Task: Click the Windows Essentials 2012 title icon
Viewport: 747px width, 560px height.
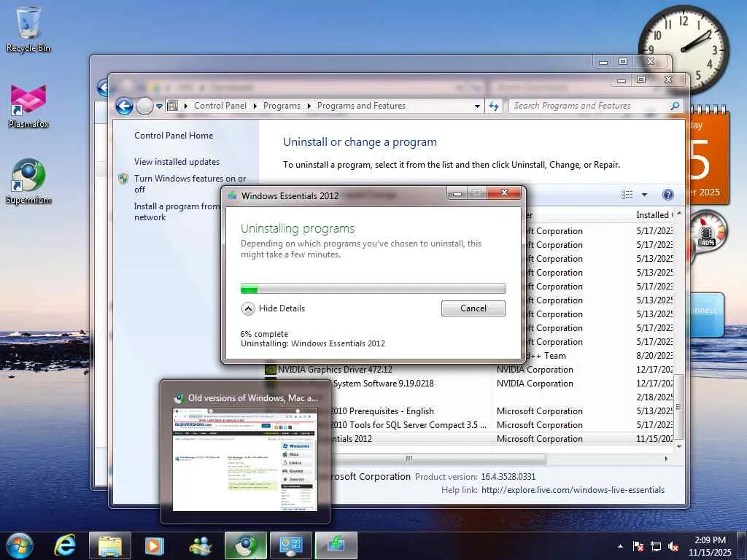Action: [232, 195]
